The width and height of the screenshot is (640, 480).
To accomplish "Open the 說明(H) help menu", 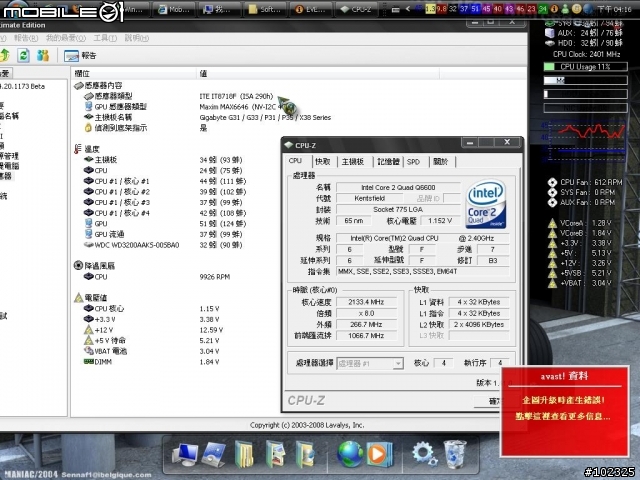I will coord(136,38).
